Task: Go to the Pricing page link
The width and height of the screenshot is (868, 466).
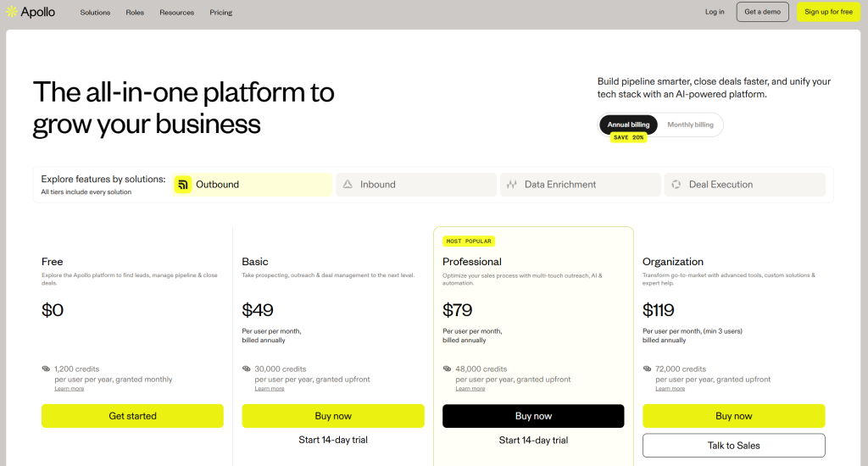Action: pos(221,13)
